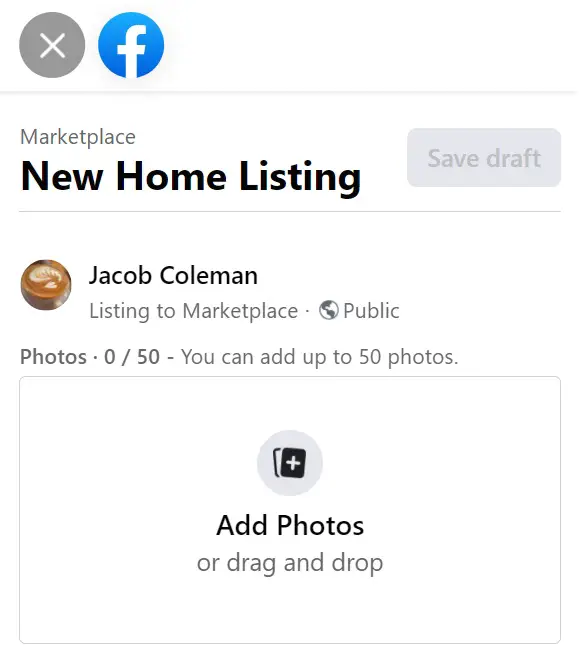Click the "Listing to Marketplace" text
This screenshot has width=581, height=656.
coord(194,310)
